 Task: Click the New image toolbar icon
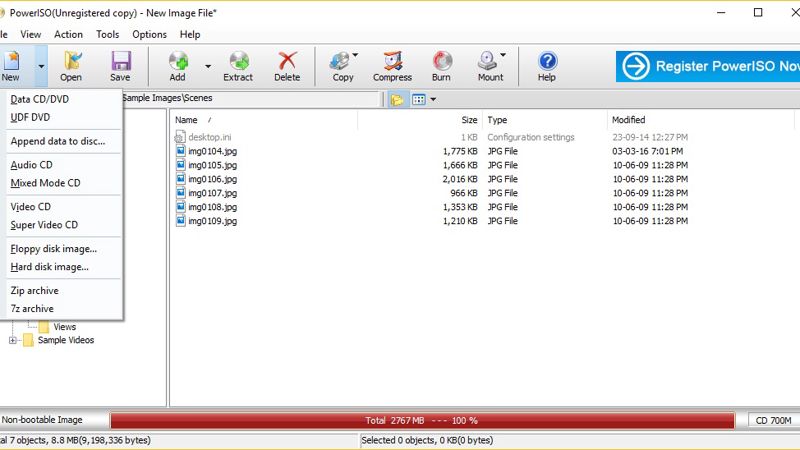coord(11,61)
